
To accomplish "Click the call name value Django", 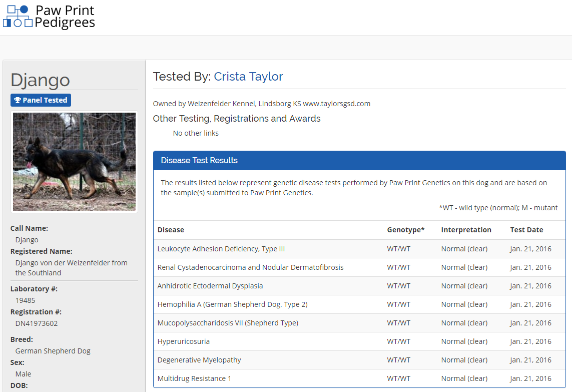I will click(x=27, y=240).
